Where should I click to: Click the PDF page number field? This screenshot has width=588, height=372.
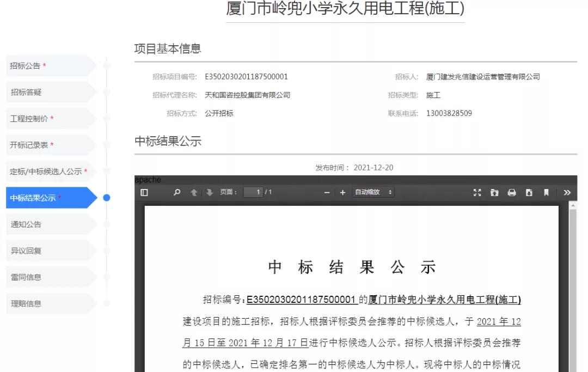point(253,192)
